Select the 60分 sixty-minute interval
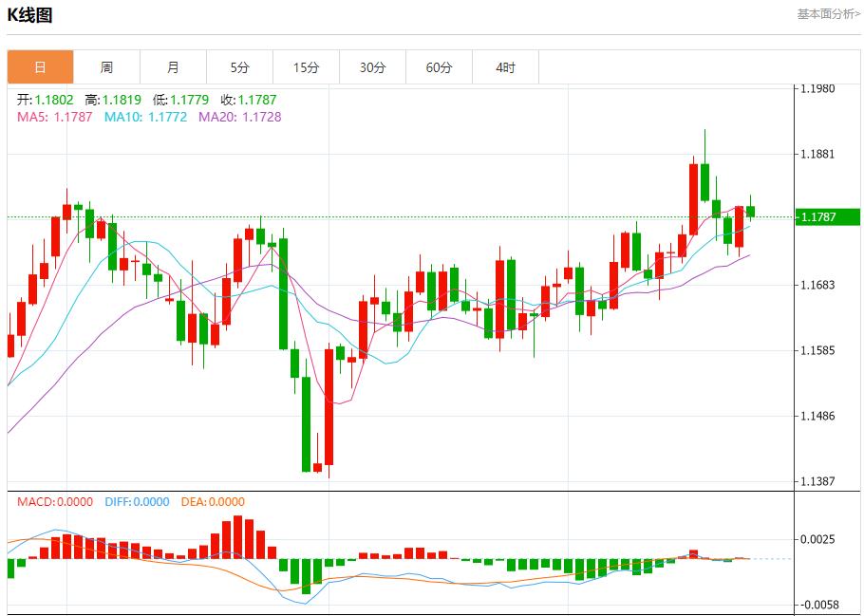This screenshot has height=616, width=864. [438, 66]
